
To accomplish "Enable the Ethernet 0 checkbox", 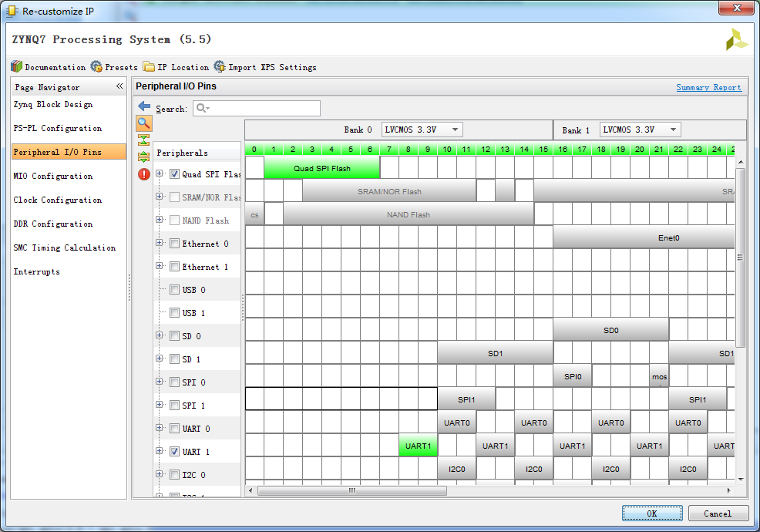I will pos(174,244).
